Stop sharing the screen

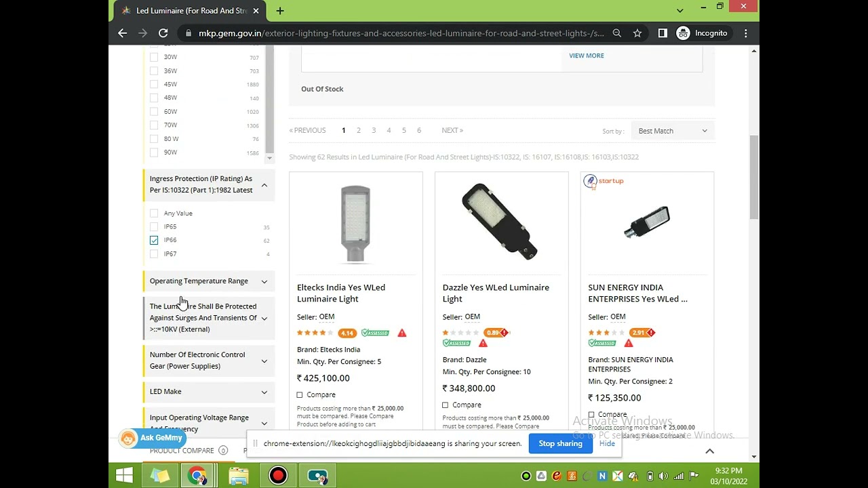click(560, 443)
